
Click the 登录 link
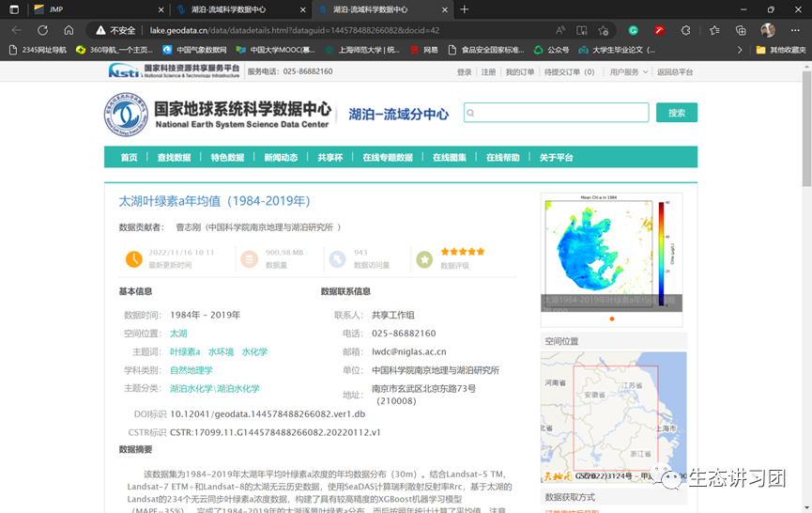tap(464, 72)
